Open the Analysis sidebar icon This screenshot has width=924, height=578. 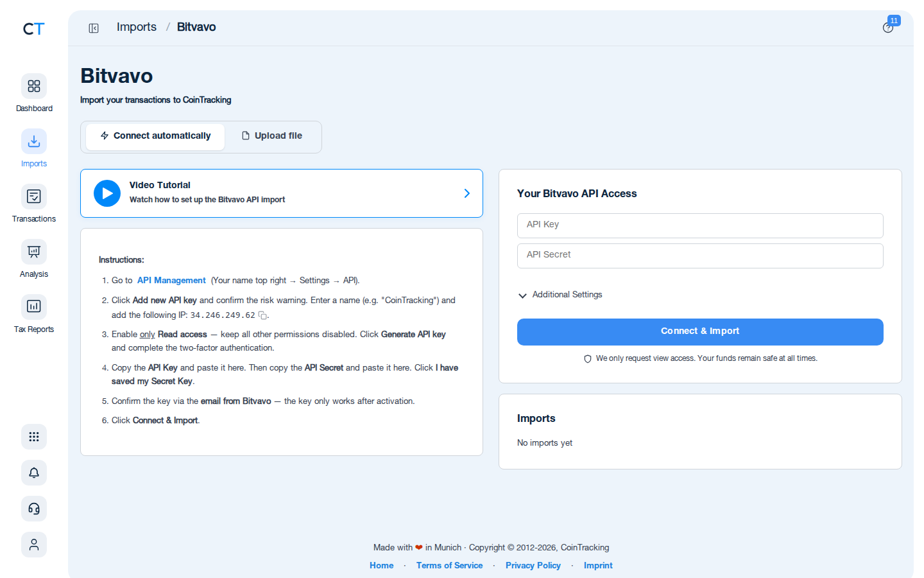34,252
